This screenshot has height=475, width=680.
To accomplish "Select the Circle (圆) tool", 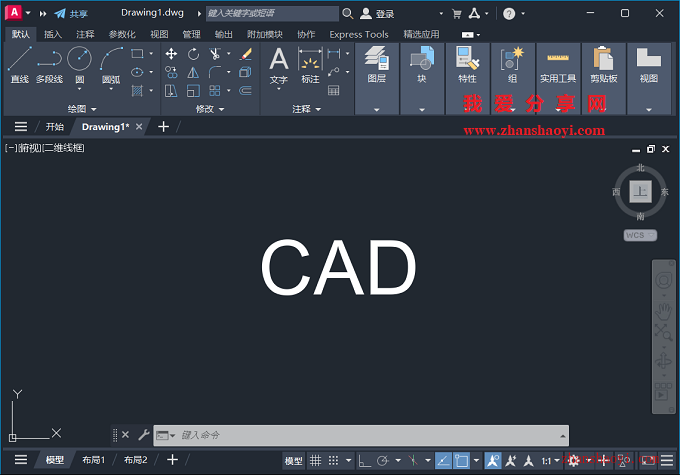I will [x=80, y=63].
